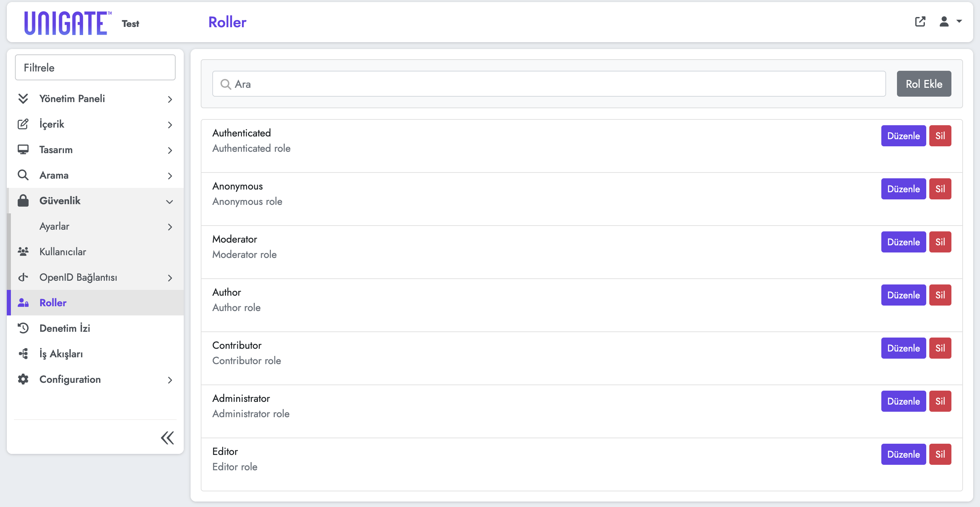Edit the Moderator role with Düzenle
The image size is (980, 507).
pos(903,242)
